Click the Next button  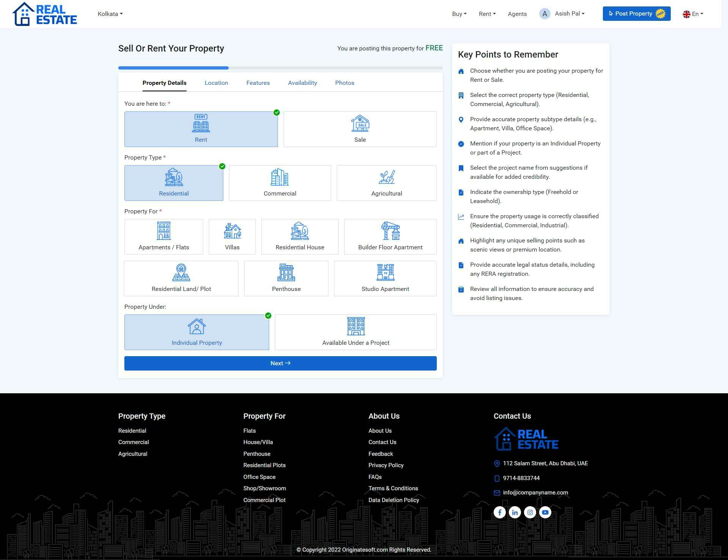point(280,363)
